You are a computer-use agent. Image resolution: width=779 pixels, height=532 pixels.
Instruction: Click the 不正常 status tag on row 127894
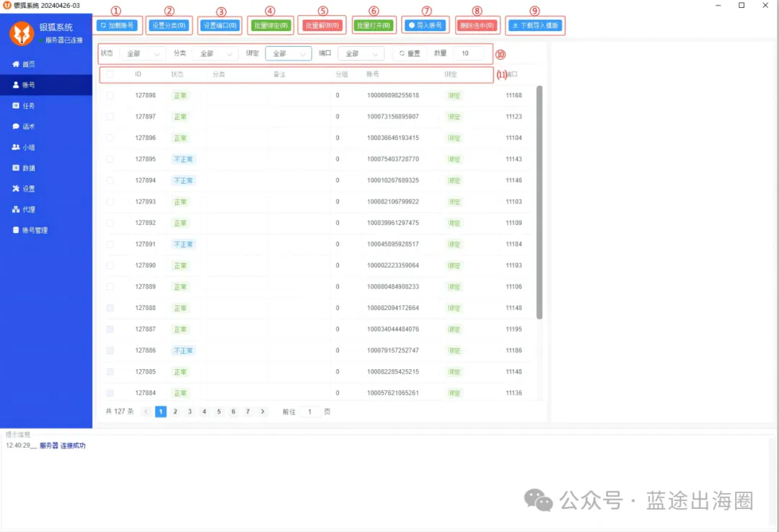[183, 181]
